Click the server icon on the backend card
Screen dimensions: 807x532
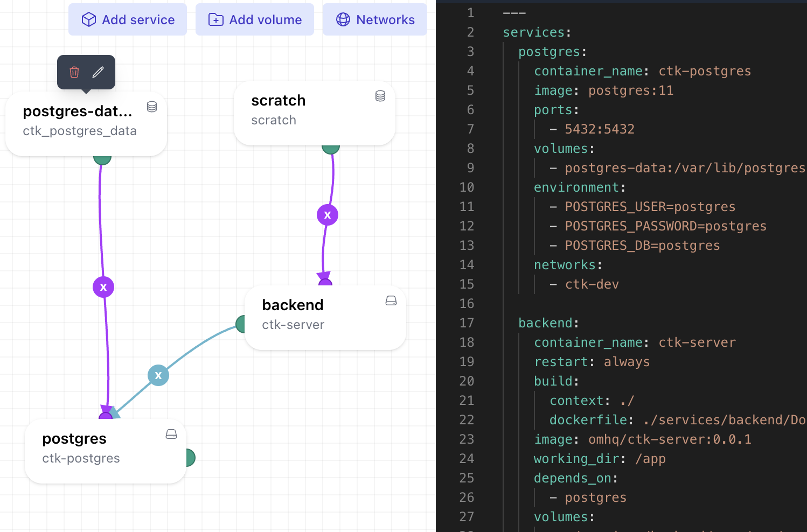coord(391,300)
